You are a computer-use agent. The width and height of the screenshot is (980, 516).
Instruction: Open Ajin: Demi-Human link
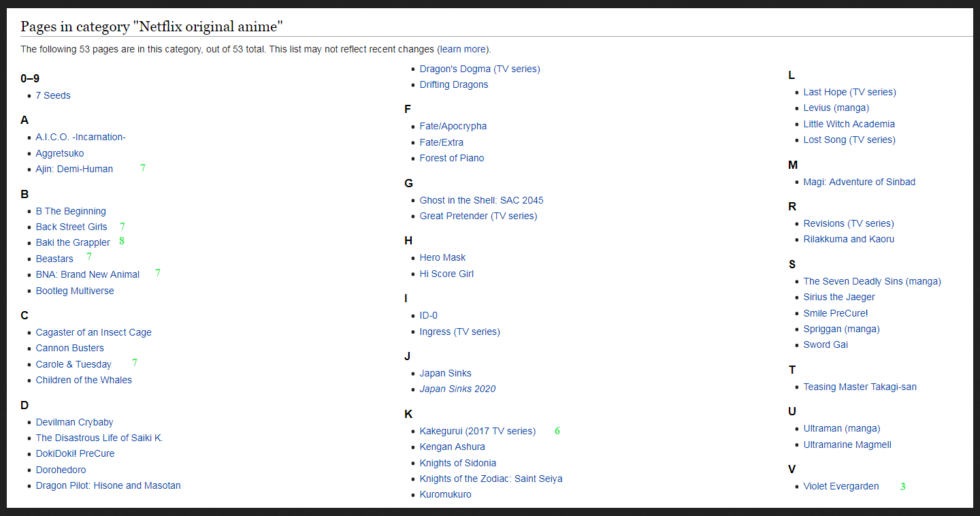tap(74, 169)
